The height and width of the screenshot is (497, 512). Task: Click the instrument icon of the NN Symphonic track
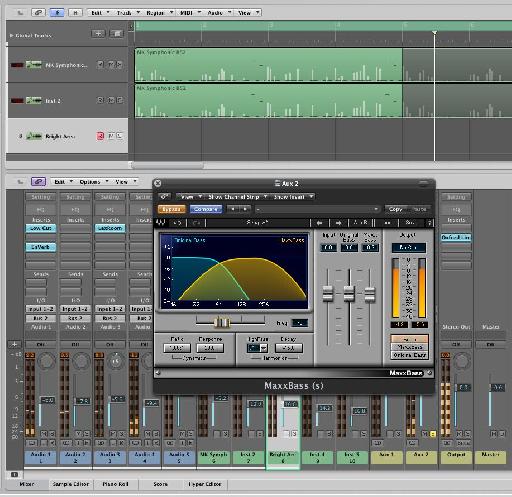click(34, 64)
